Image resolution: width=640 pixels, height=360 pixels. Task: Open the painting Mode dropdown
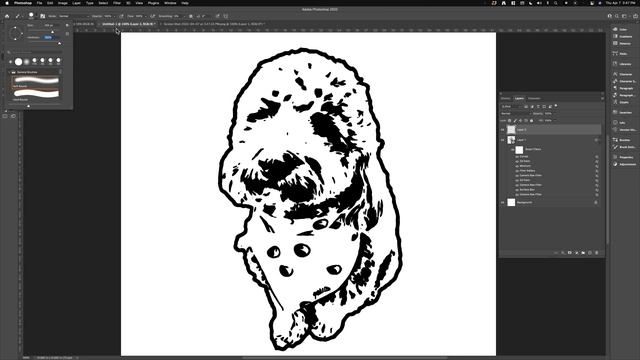click(73, 16)
